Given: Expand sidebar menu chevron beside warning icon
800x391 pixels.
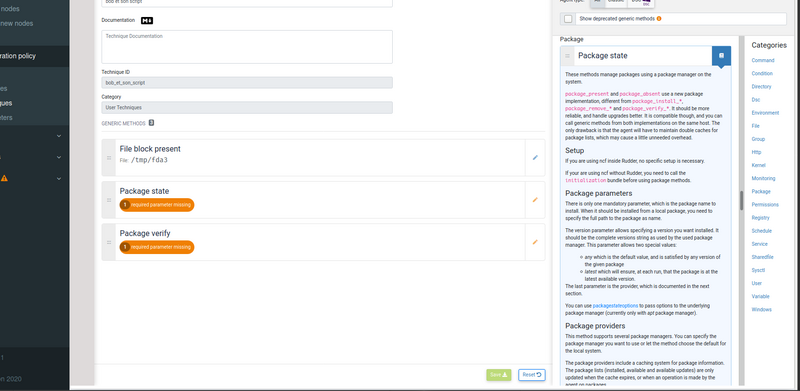Looking at the screenshot, I should coord(59,178).
